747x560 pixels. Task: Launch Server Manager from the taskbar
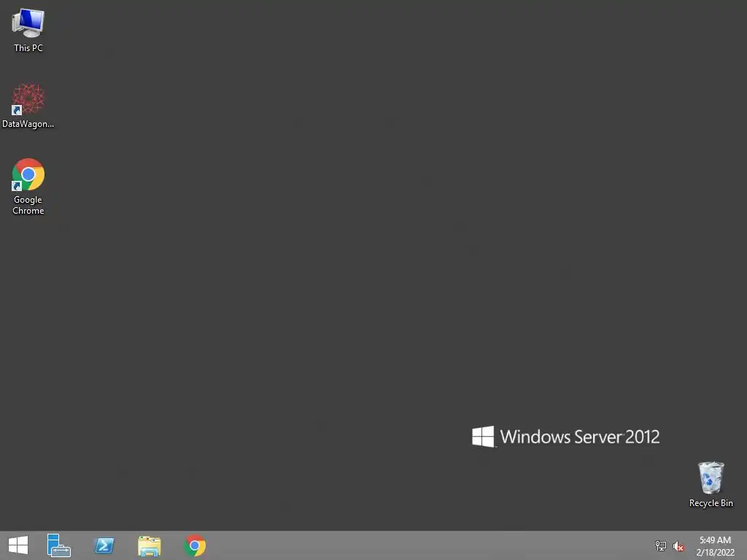[58, 545]
